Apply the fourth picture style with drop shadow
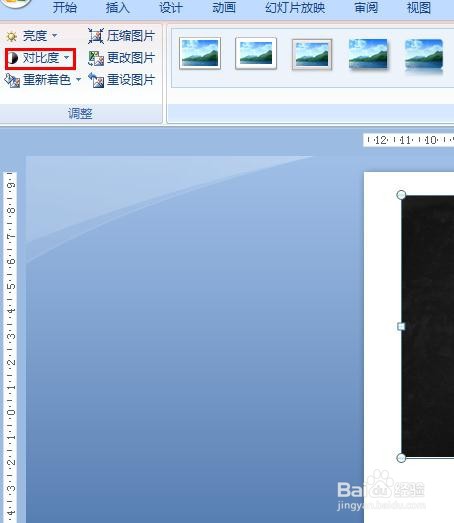The width and height of the screenshot is (454, 523). click(368, 54)
